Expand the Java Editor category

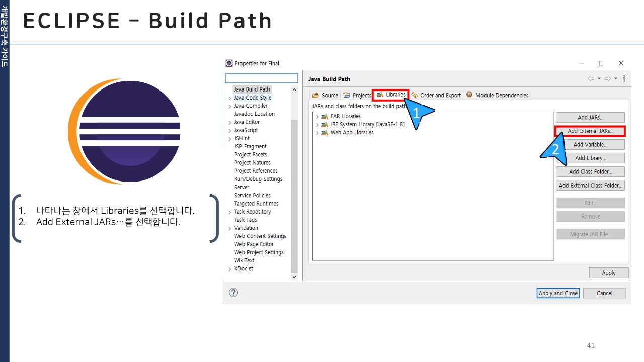(x=230, y=122)
